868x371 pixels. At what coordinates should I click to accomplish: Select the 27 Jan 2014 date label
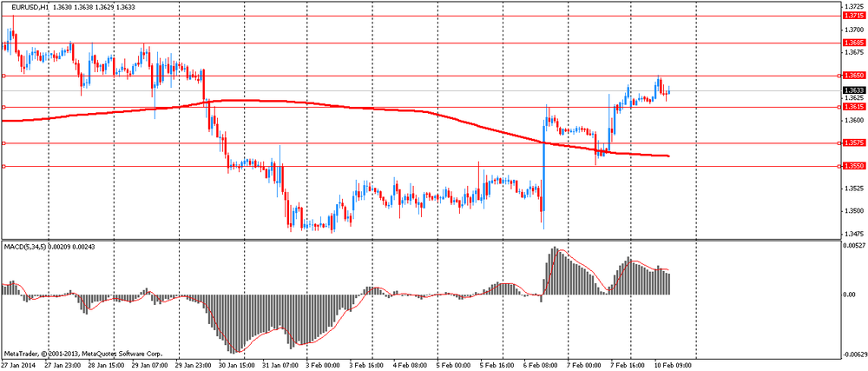16,366
